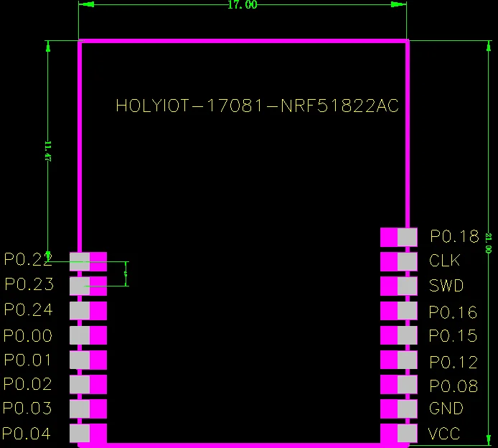Select the GND pin label

pos(446,409)
